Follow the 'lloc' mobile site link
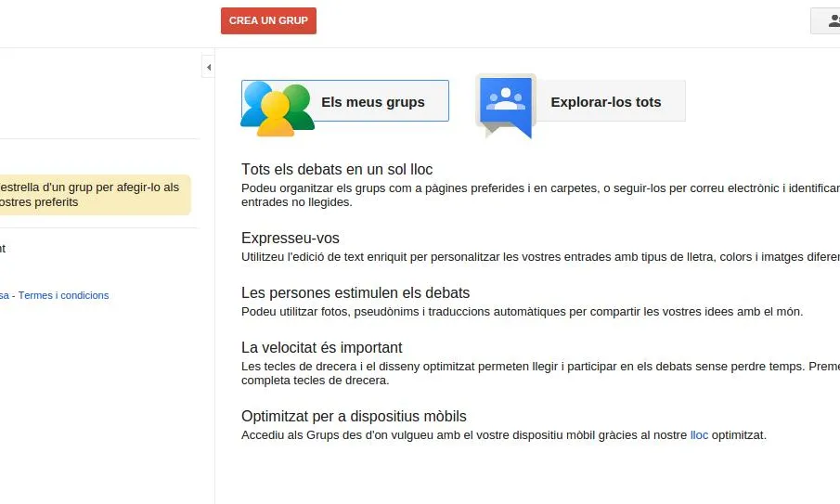Screen dimensions: 840x504 [x=699, y=435]
